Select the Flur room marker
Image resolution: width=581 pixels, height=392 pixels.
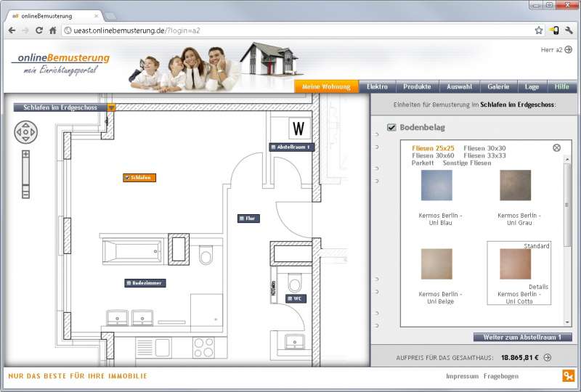(x=248, y=219)
